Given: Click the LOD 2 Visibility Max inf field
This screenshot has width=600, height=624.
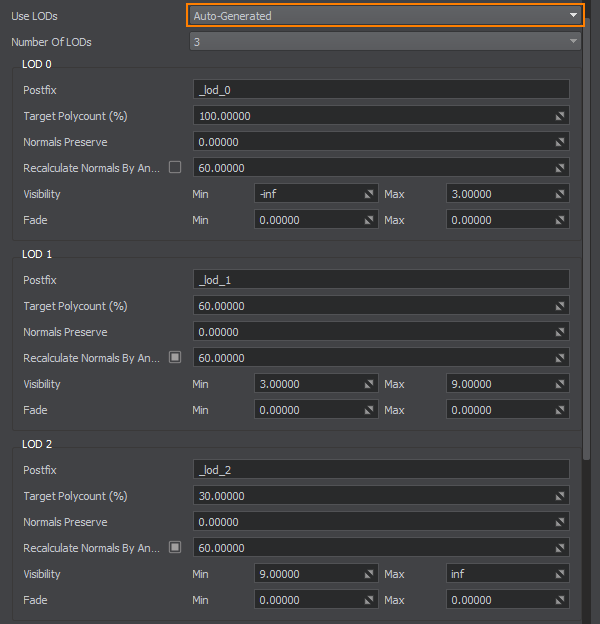Looking at the screenshot, I should [x=498, y=574].
